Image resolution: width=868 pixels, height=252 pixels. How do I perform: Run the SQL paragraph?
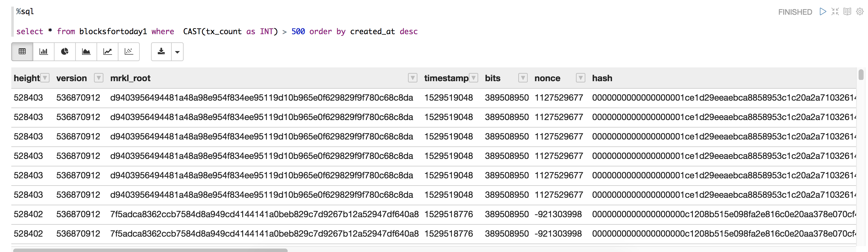click(x=823, y=12)
